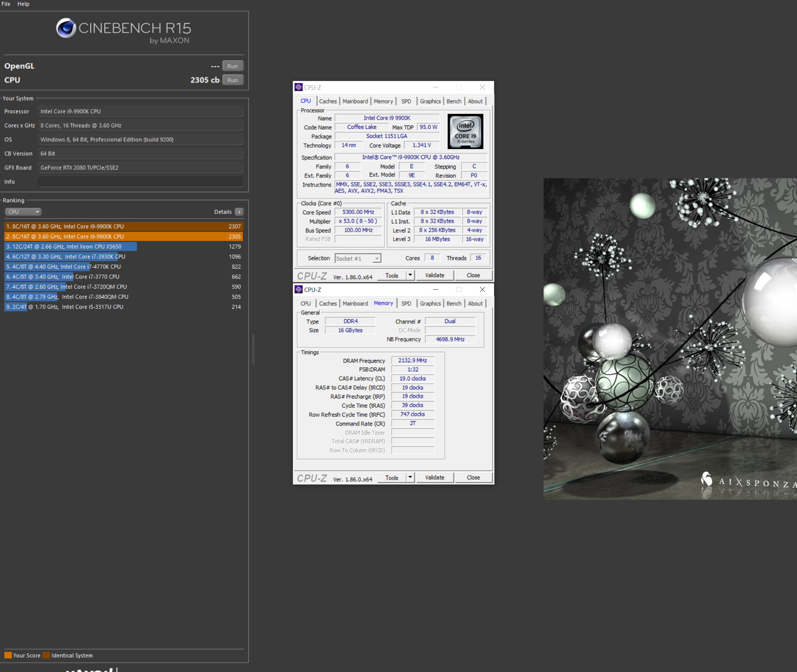This screenshot has height=672, width=797.
Task: Switch to About tab in lower CPU-Z window
Action: 475,304
